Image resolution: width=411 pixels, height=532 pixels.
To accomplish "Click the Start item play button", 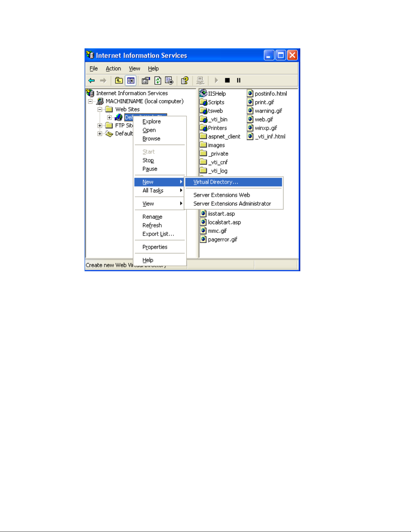I will click(x=216, y=80).
